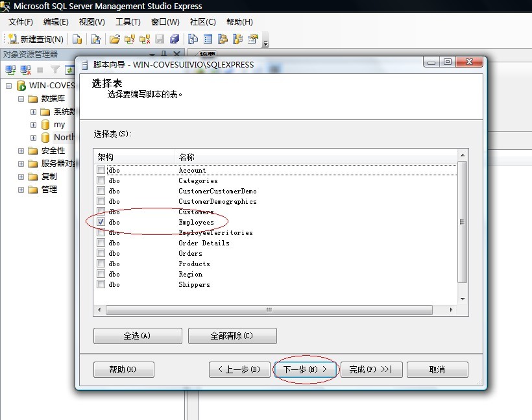The width and height of the screenshot is (532, 420).
Task: Click the script wizard title bar icon
Action: pyautogui.click(x=85, y=64)
